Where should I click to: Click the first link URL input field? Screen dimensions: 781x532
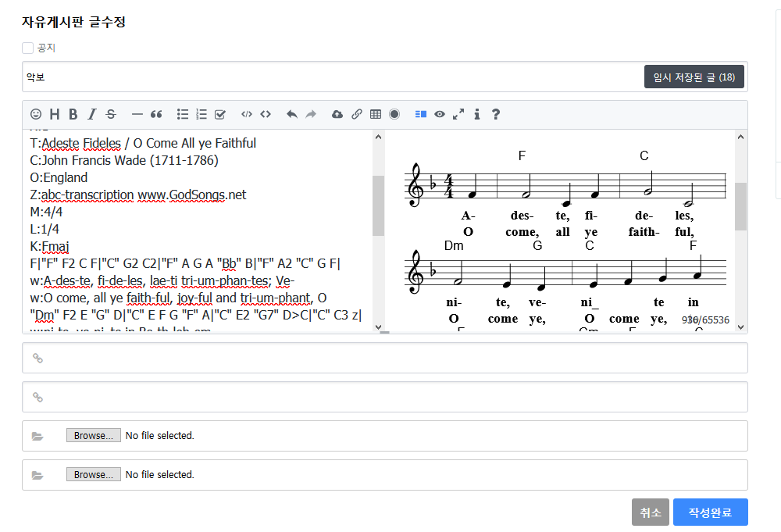pos(390,358)
